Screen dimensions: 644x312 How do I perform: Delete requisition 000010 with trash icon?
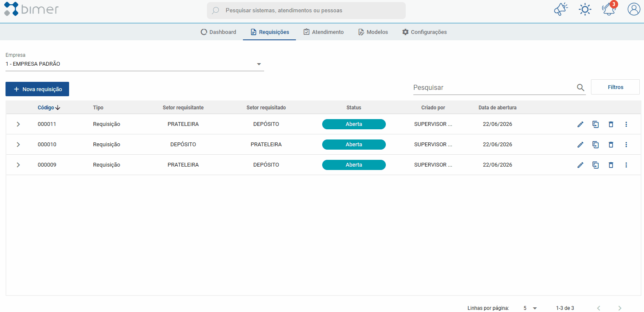tap(611, 145)
